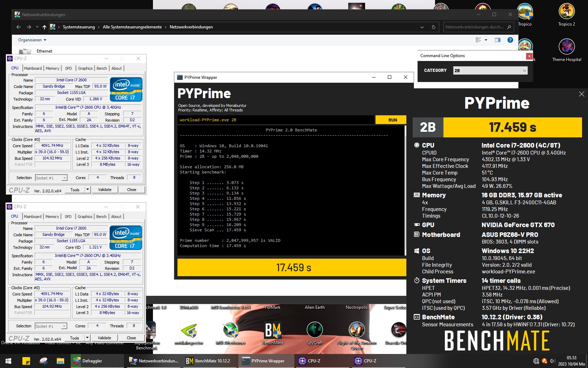Image resolution: width=588 pixels, height=368 pixels.
Task: Toggle the preview pane icon in Netzwerkverbindungen
Action: coord(497,40)
